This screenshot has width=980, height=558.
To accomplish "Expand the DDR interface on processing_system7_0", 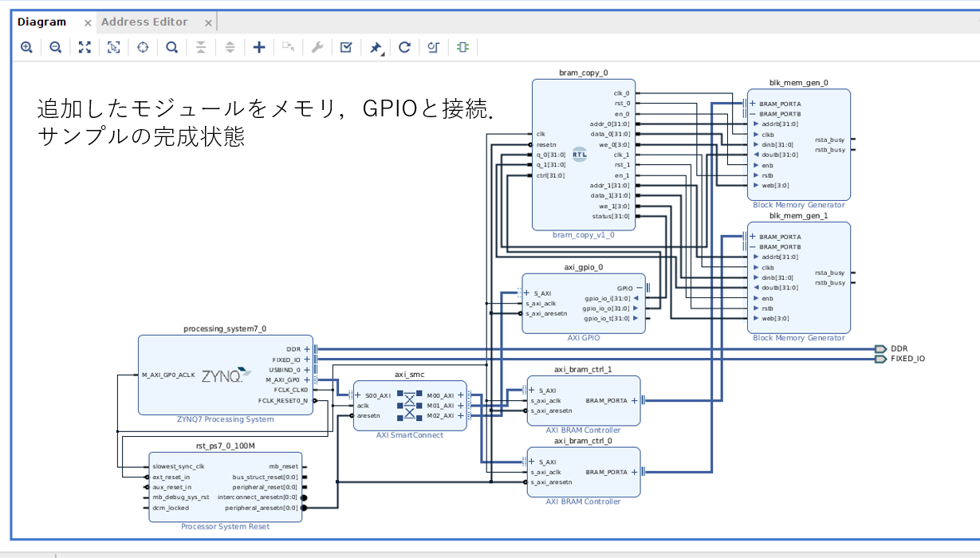I will pyautogui.click(x=305, y=348).
